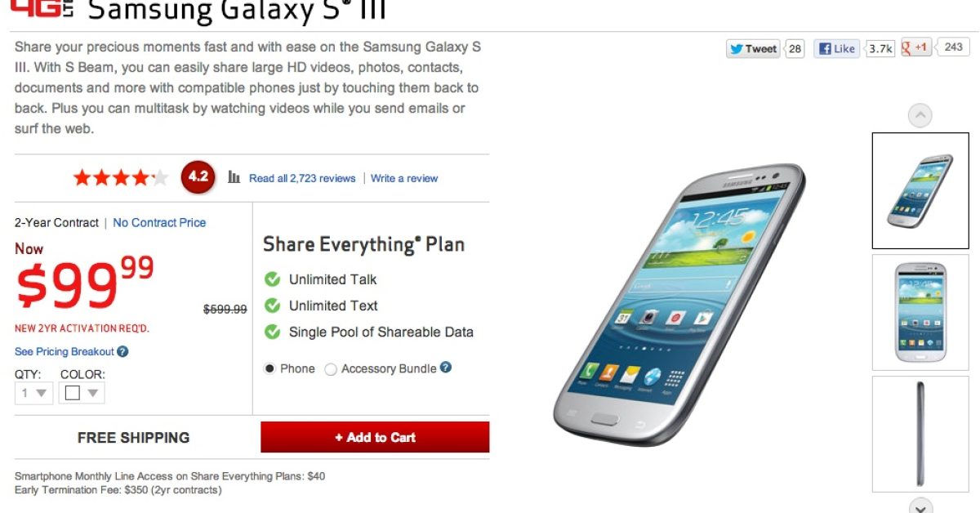This screenshot has width=980, height=513.
Task: Open the ratings bar chart icon
Action: [x=234, y=177]
